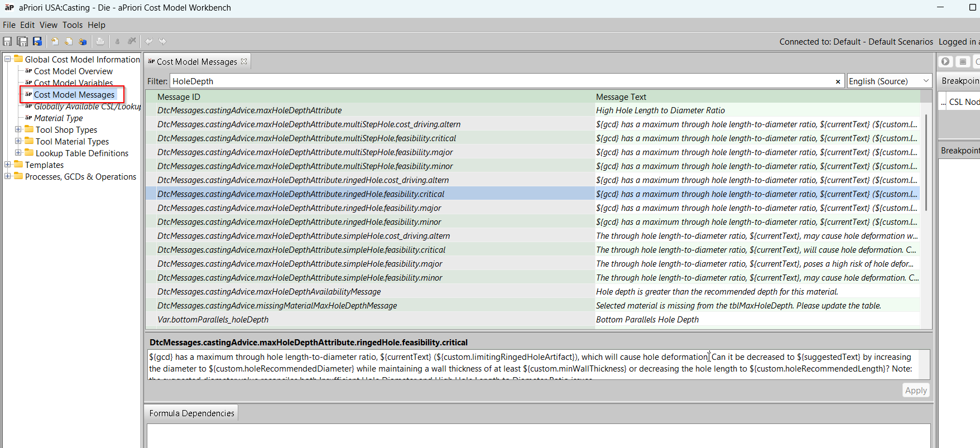Open the Edit menu
Image resolution: width=980 pixels, height=448 pixels.
(x=27, y=25)
